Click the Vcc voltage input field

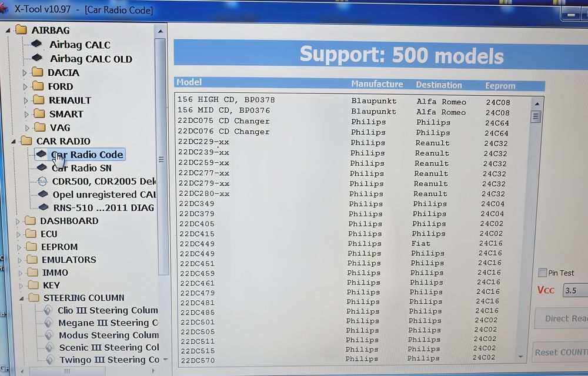575,290
